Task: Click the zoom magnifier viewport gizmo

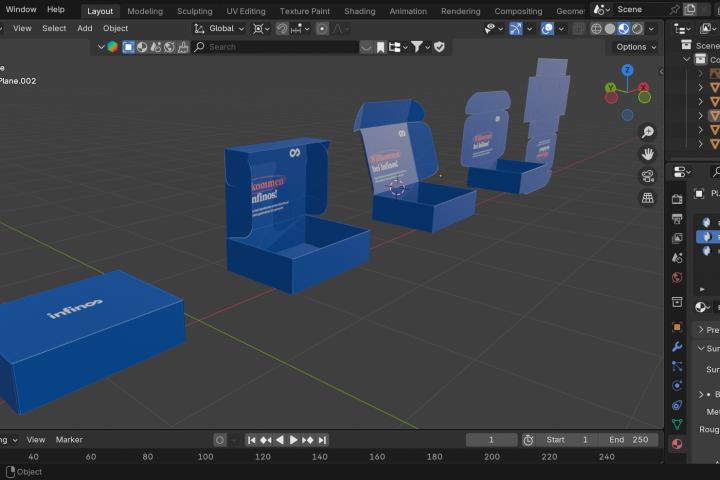Action: click(647, 132)
